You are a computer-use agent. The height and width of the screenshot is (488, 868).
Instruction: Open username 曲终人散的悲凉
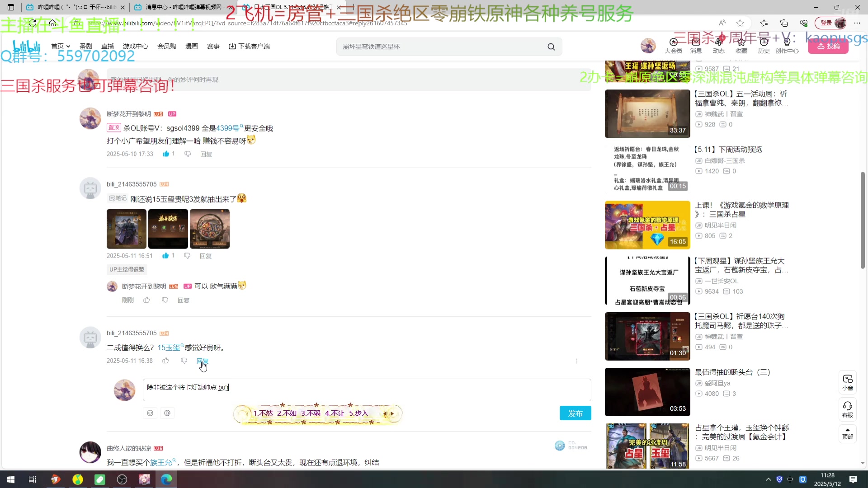pos(129,448)
